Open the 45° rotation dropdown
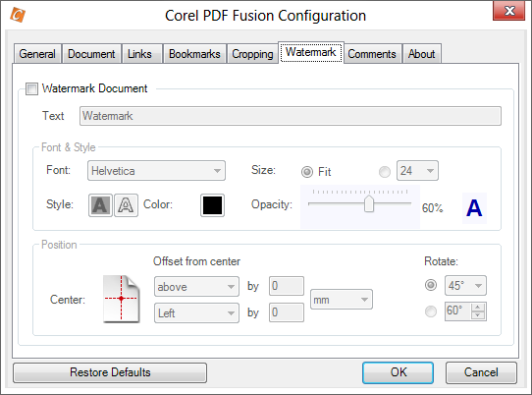Viewport: 532px width, 395px height. click(465, 285)
